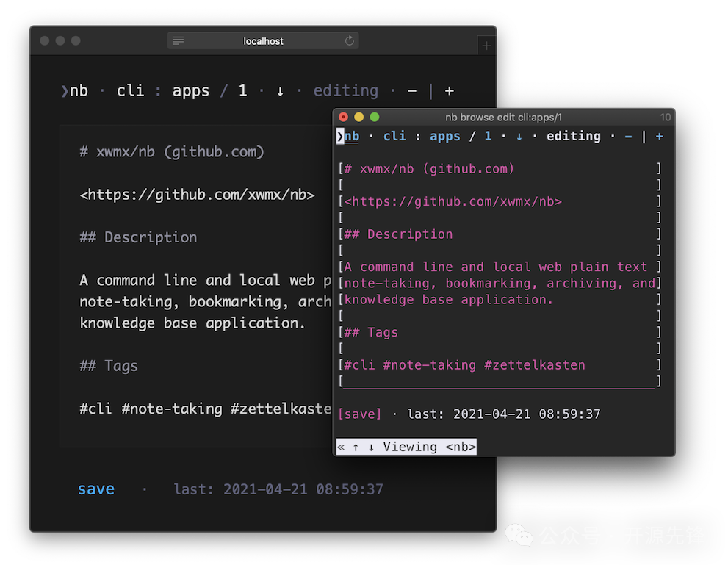This screenshot has height=565, width=728.
Task: Click the '## Description' line in terminal
Action: pyautogui.click(x=398, y=234)
